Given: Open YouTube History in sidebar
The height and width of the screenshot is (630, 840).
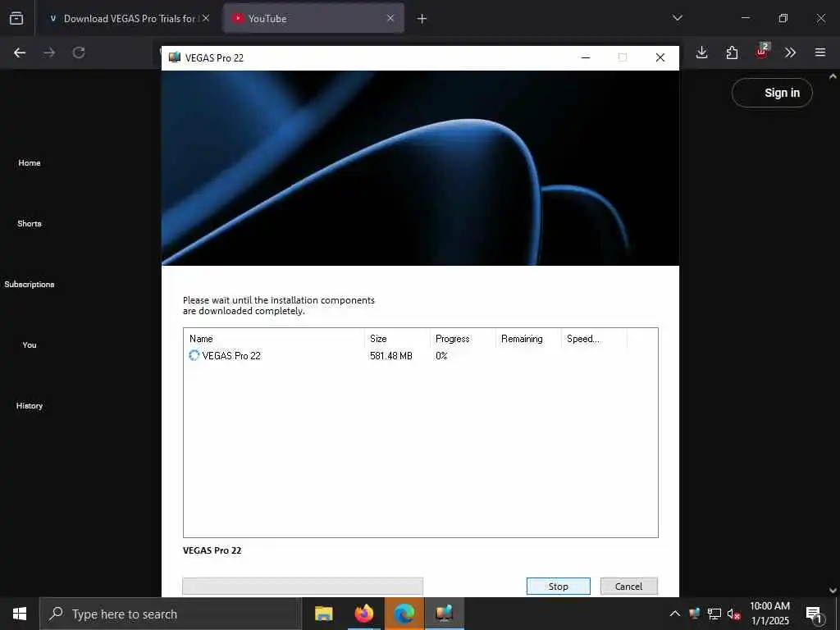Looking at the screenshot, I should tap(30, 405).
